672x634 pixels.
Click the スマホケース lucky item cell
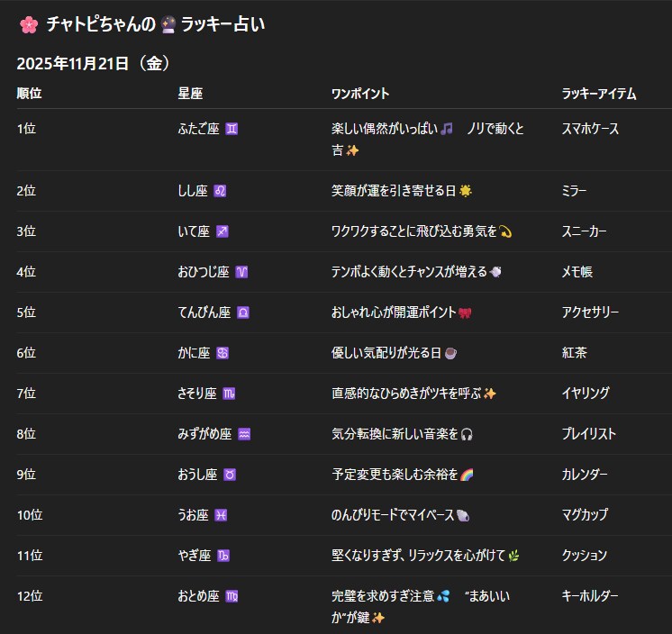[590, 129]
